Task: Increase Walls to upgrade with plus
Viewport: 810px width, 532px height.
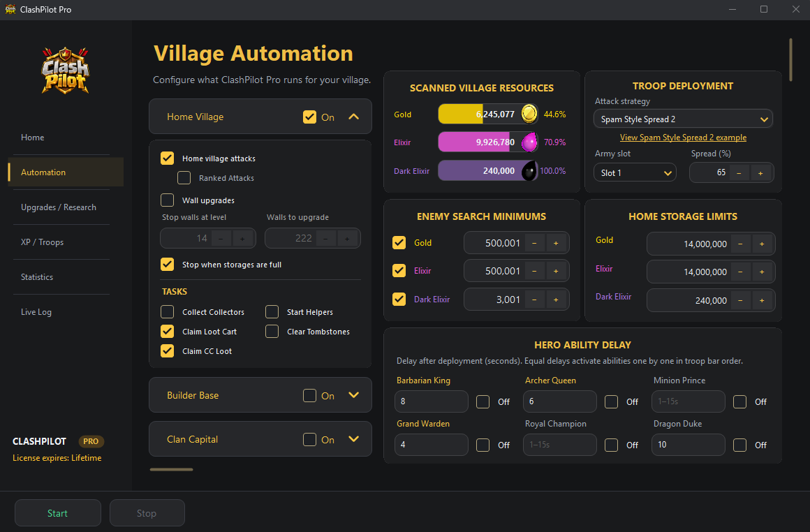Action: coord(347,238)
